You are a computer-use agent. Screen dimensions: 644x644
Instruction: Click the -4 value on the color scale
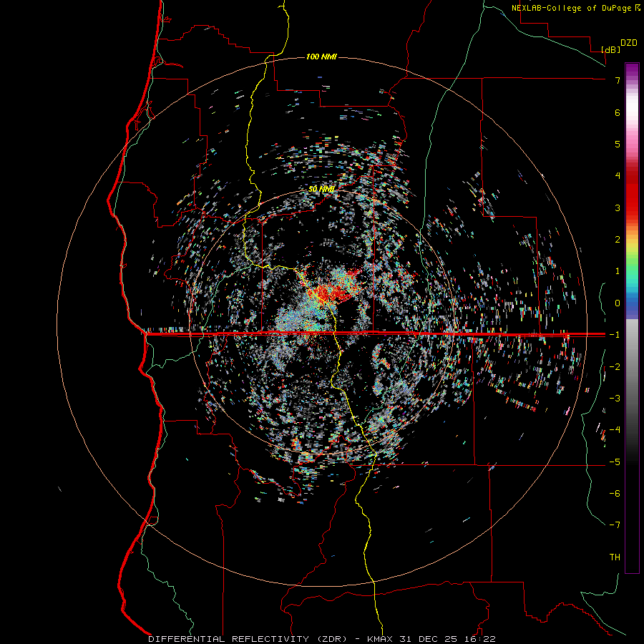click(615, 430)
